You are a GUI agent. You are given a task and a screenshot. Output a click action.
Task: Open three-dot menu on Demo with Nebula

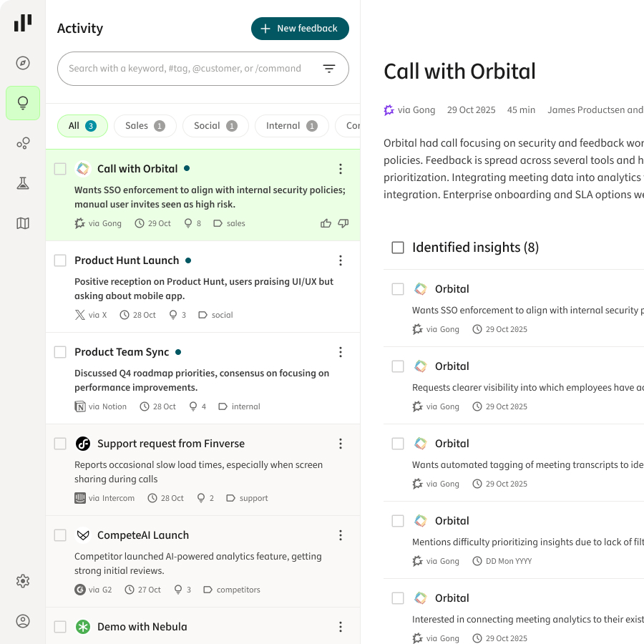pos(341,627)
